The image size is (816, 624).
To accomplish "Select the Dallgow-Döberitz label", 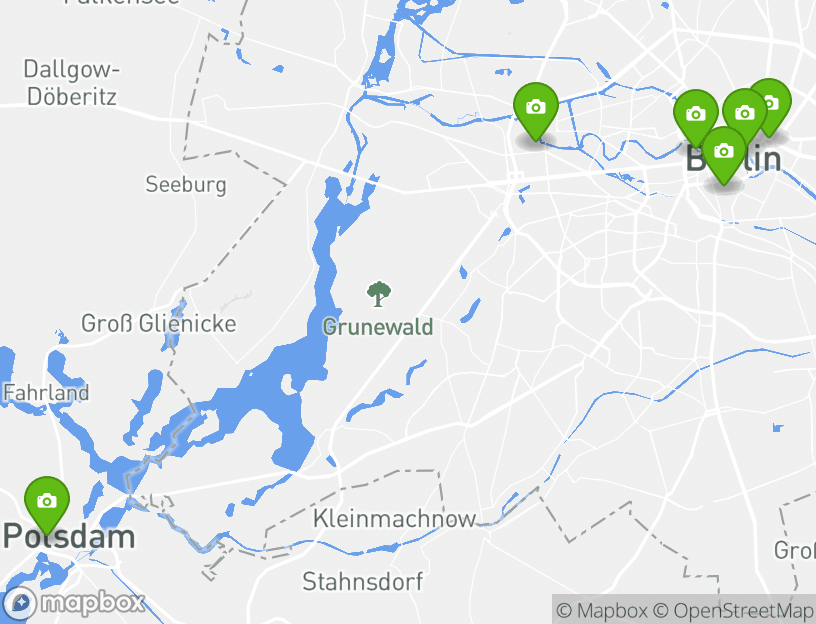I will coord(71,83).
